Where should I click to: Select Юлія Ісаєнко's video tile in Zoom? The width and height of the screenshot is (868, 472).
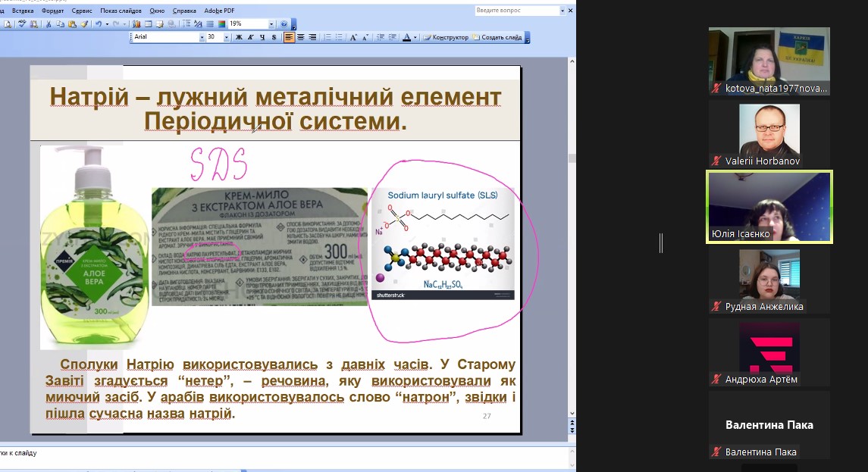pyautogui.click(x=769, y=207)
